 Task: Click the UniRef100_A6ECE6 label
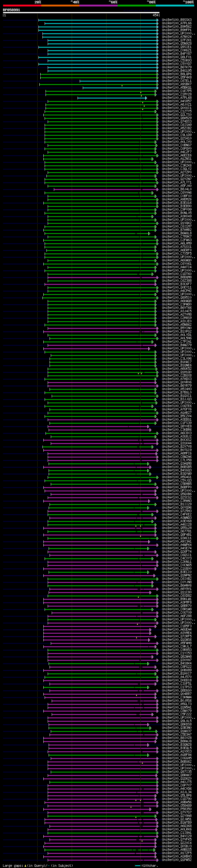(177, 155)
